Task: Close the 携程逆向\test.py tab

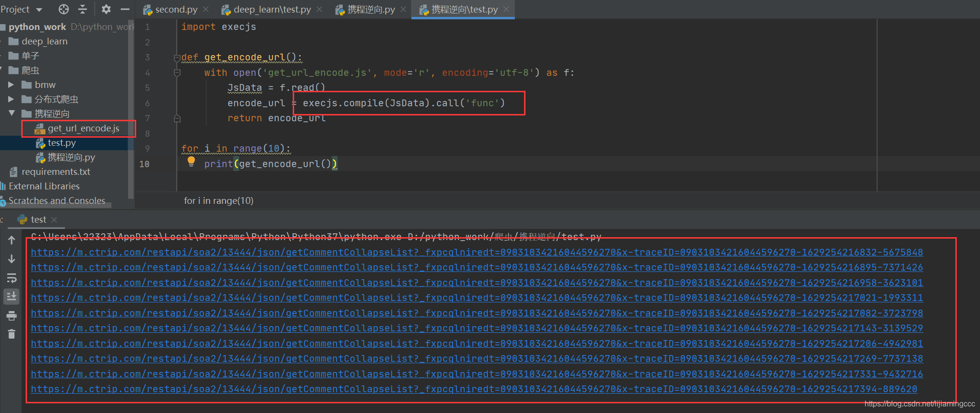Action: pos(506,9)
